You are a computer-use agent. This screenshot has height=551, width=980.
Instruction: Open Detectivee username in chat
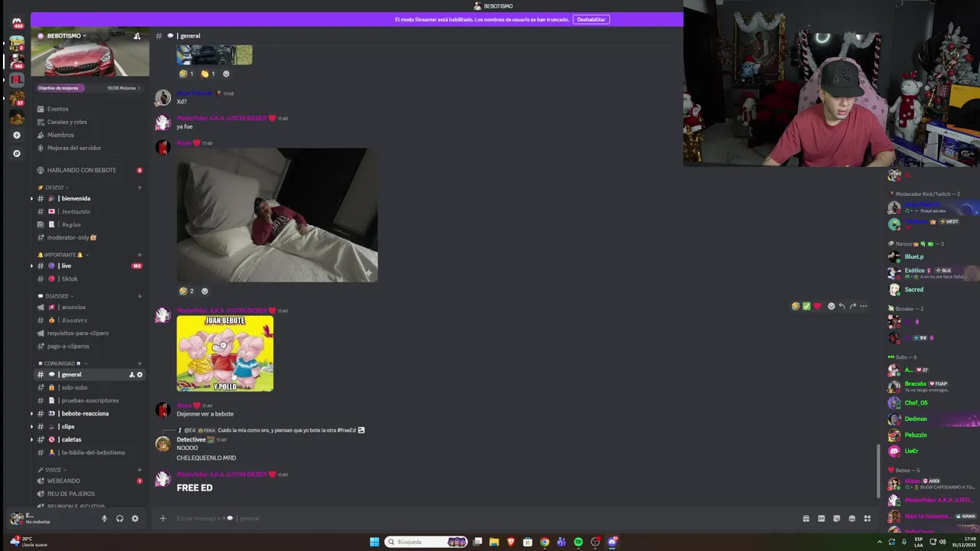[x=191, y=440]
